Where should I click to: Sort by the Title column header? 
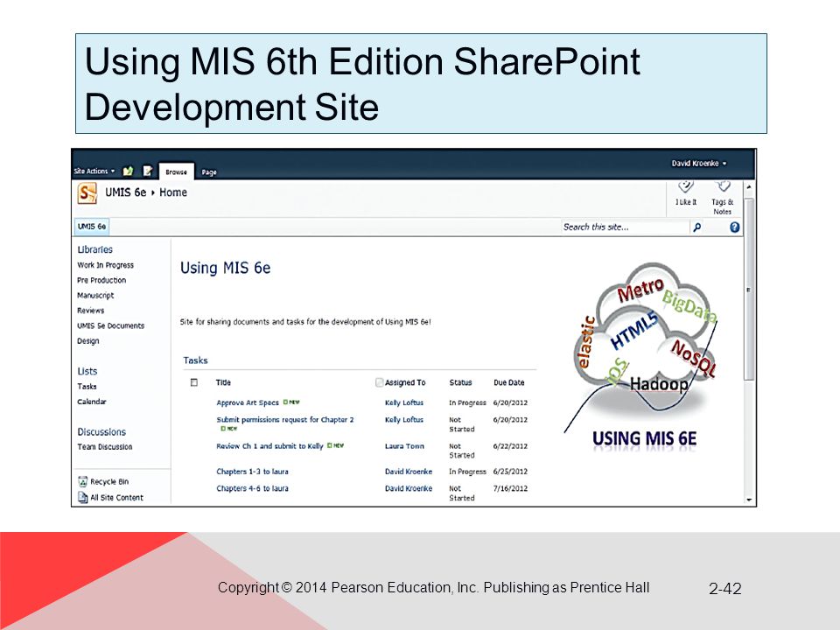tap(223, 382)
